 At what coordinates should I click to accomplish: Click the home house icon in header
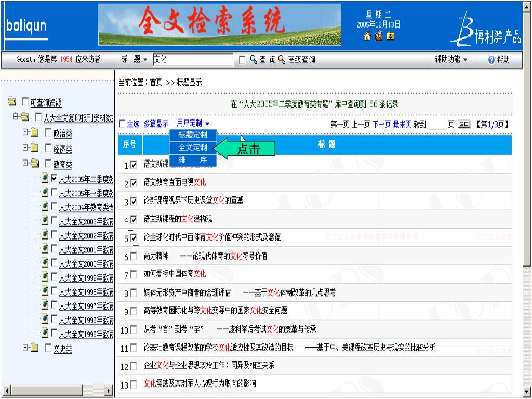[x=367, y=36]
